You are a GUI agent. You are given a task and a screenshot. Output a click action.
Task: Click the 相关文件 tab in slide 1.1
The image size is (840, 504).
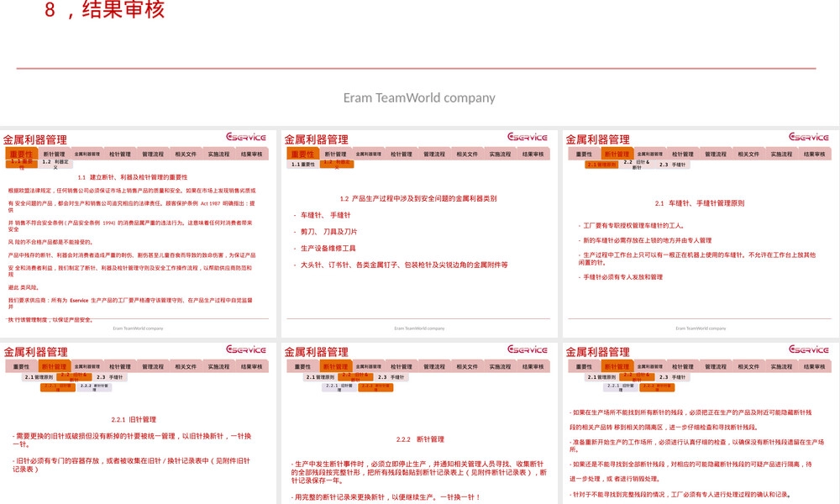pos(186,155)
